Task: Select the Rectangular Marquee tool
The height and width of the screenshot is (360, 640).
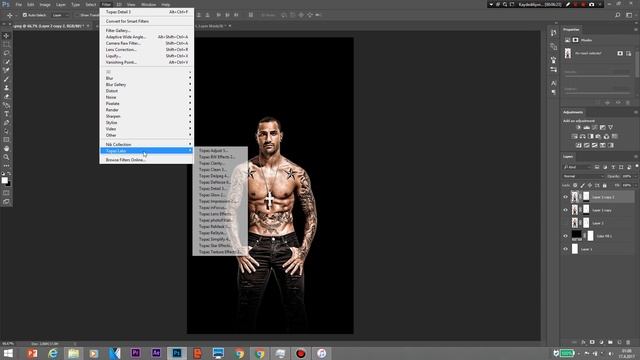Action: [6, 44]
